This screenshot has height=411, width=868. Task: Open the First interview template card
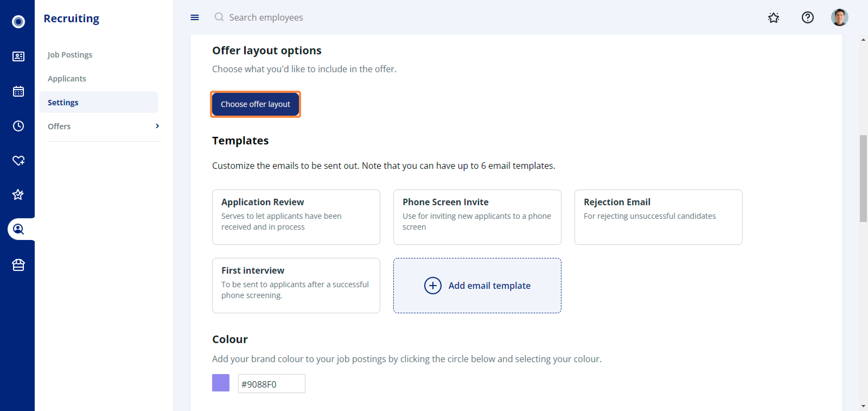coord(296,286)
